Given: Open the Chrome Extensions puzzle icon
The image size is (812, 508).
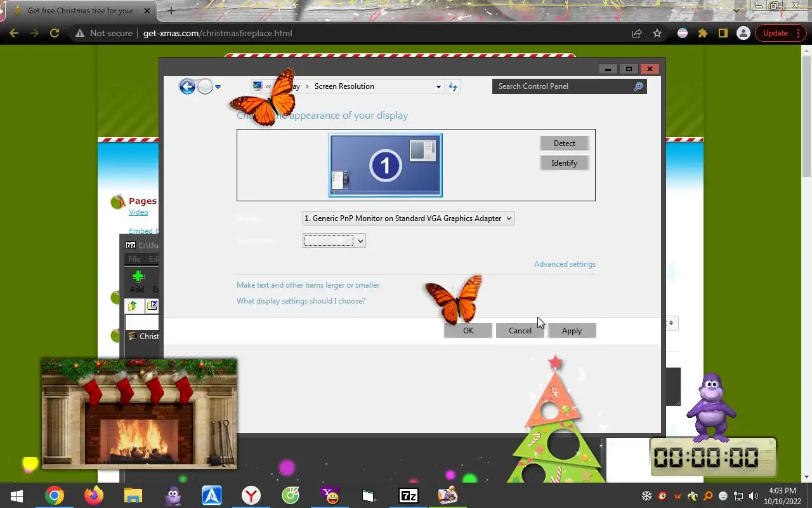Looking at the screenshot, I should (x=702, y=33).
